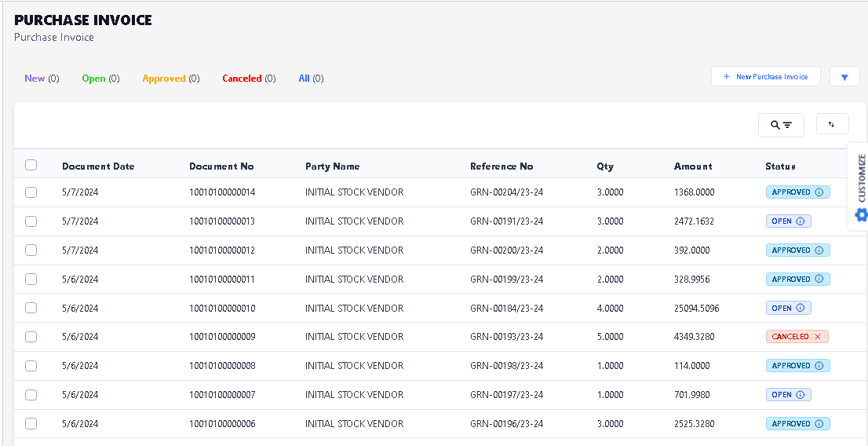Switch to the Approved tab
868x446 pixels.
(164, 79)
